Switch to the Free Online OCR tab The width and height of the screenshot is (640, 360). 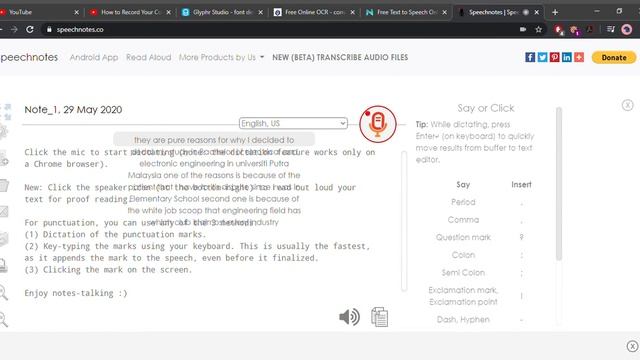coord(314,12)
